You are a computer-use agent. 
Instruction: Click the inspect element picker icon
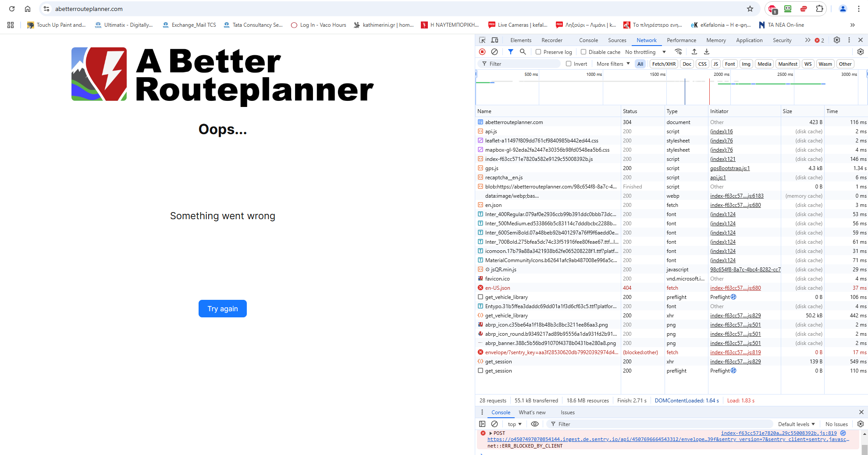pos(482,40)
